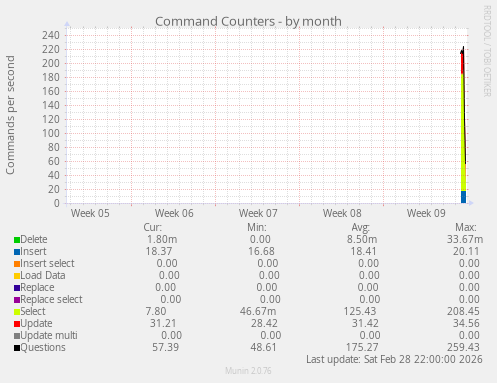Click the Select average value 125.43
497x383 pixels.
click(x=360, y=311)
